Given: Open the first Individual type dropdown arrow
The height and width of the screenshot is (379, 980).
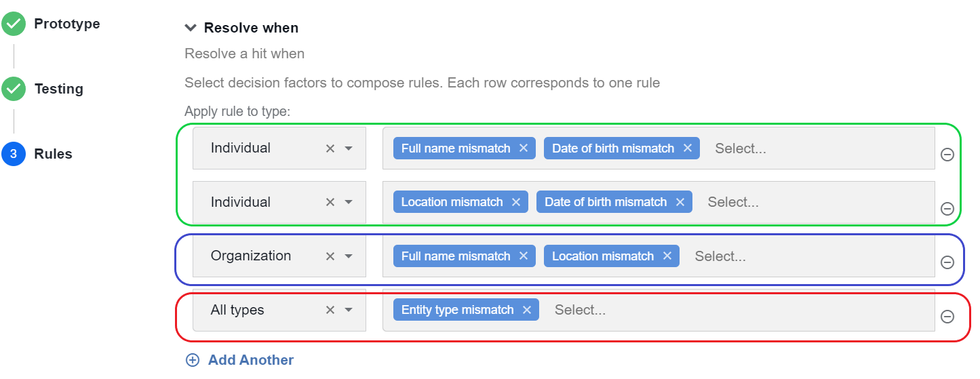Looking at the screenshot, I should pyautogui.click(x=349, y=148).
